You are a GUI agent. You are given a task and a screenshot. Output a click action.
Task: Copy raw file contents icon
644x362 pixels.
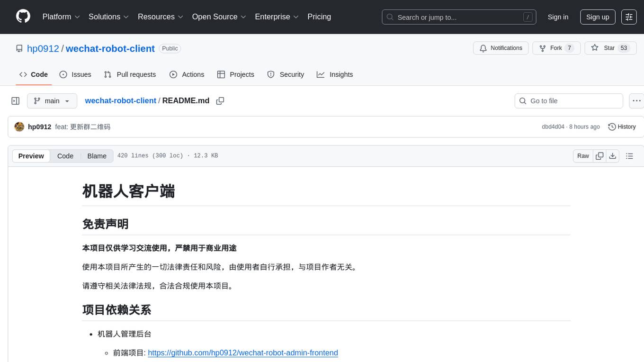pyautogui.click(x=599, y=156)
